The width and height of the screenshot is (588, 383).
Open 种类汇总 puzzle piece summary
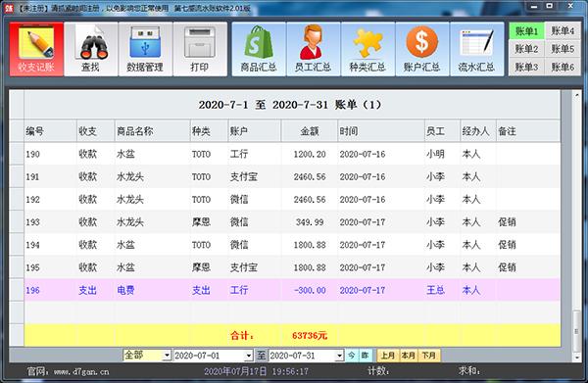(367, 49)
